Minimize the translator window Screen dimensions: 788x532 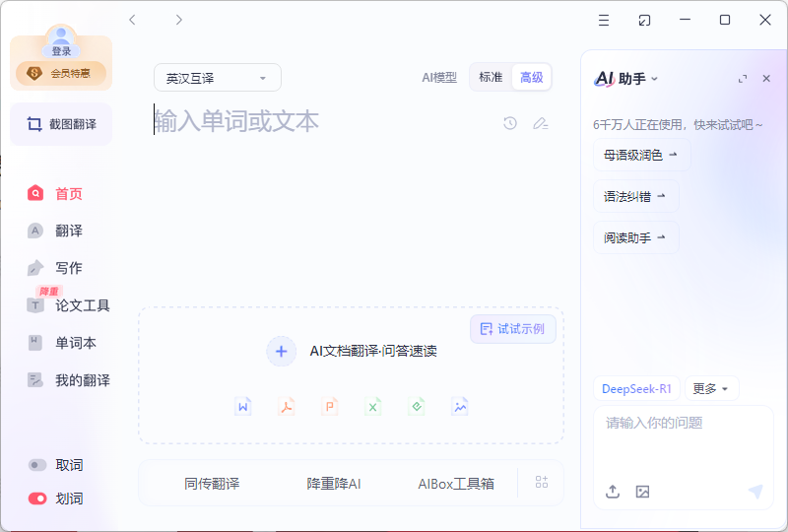[x=685, y=20]
